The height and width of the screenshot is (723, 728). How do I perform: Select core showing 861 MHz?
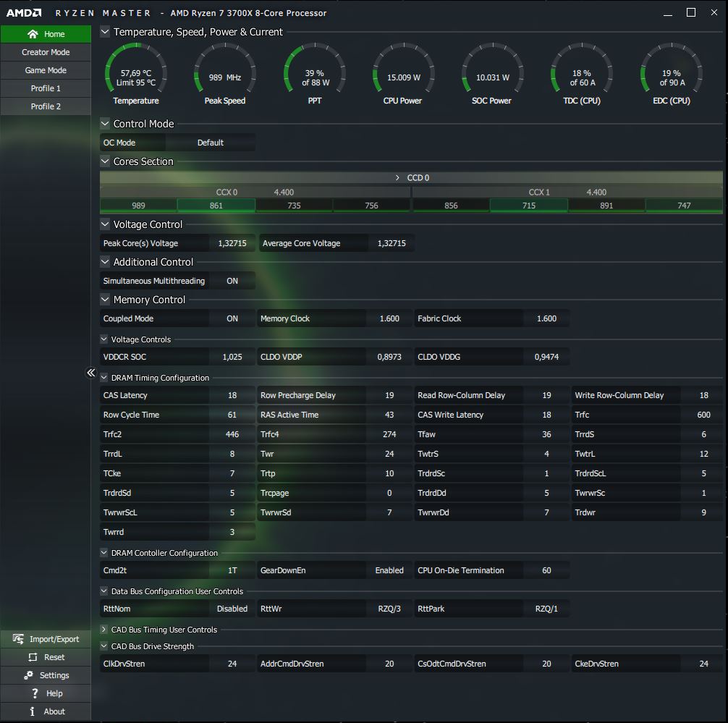pos(216,206)
